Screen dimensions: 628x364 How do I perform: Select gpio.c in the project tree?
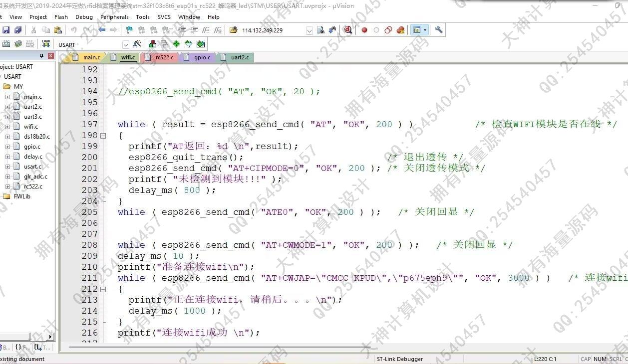tap(32, 147)
